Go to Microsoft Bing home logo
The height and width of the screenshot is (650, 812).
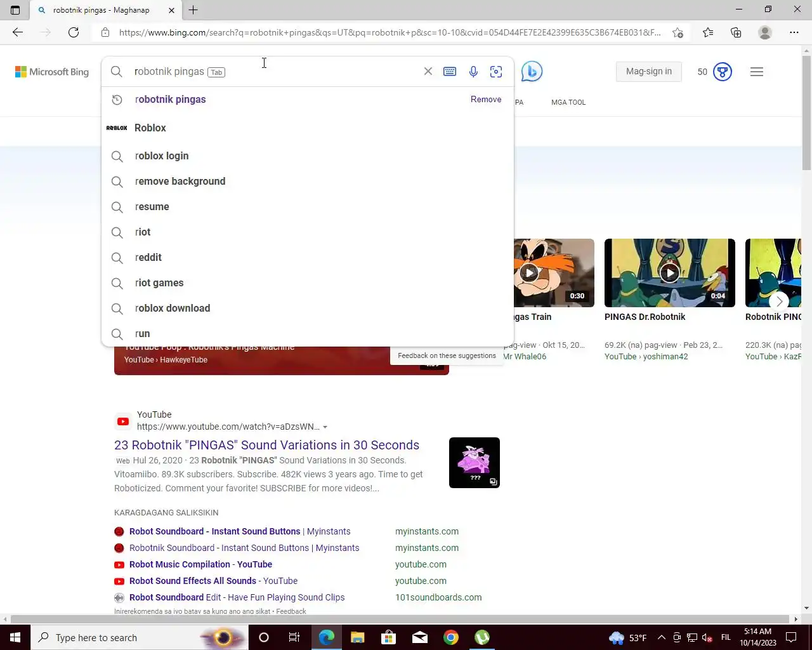click(x=52, y=72)
